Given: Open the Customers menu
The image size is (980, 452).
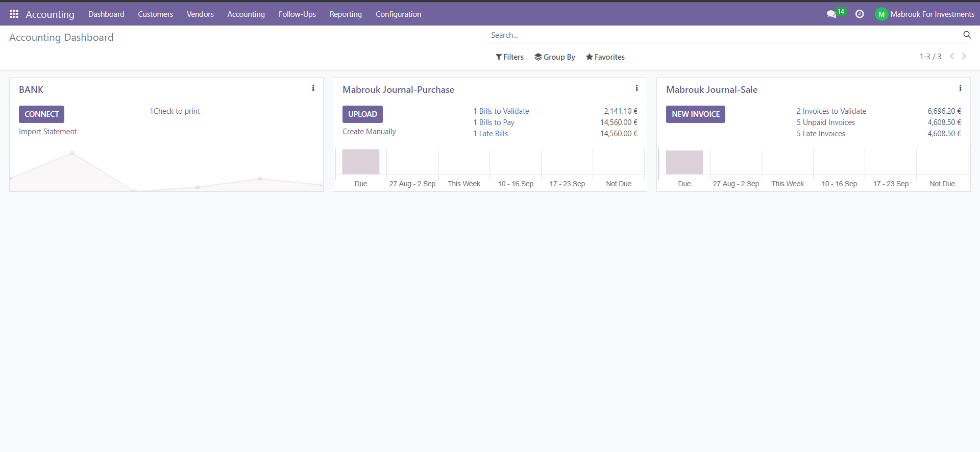Looking at the screenshot, I should (155, 14).
